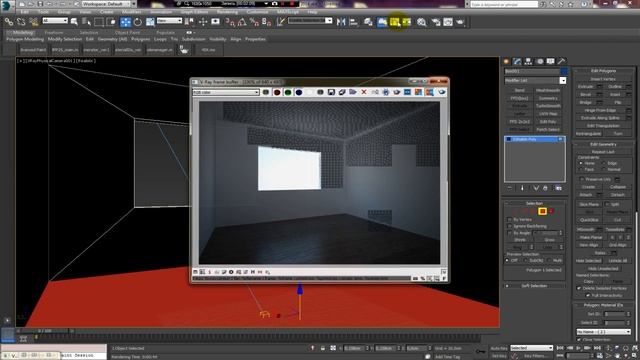Open the Modify command panel tab
The height and width of the screenshot is (360, 640).
tap(518, 61)
